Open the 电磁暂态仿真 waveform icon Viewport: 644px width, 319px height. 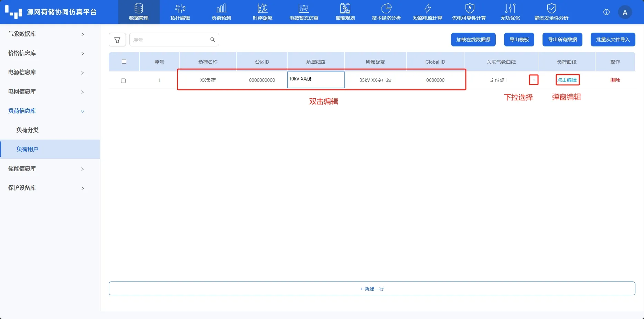pos(304,8)
